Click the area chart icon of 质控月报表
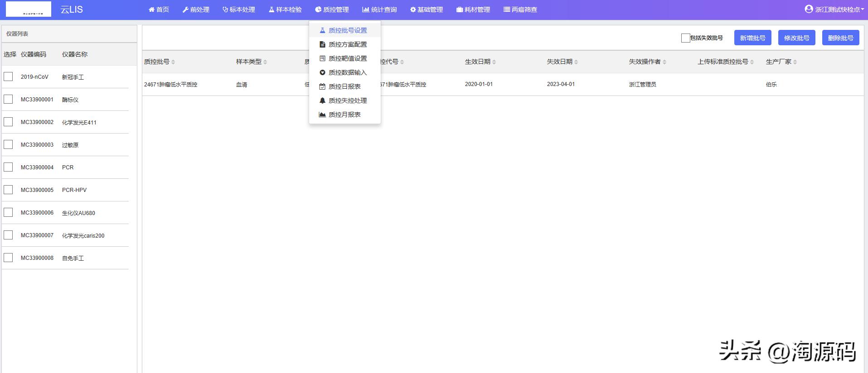 [x=322, y=115]
